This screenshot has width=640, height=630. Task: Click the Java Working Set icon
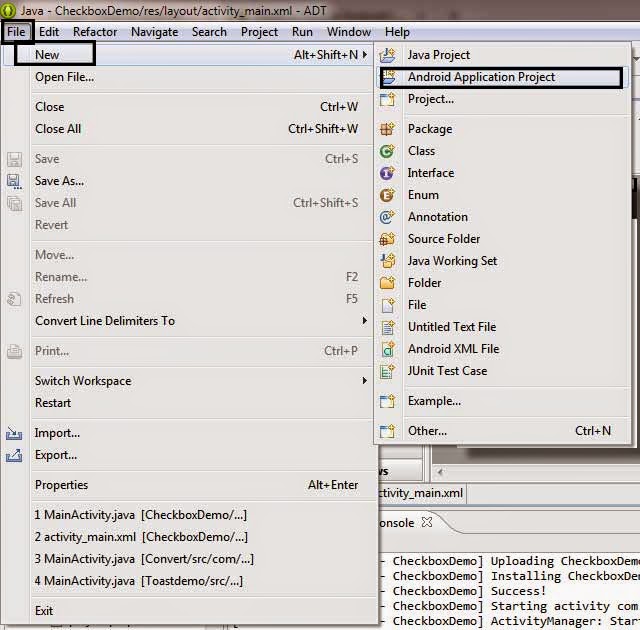[x=387, y=261]
